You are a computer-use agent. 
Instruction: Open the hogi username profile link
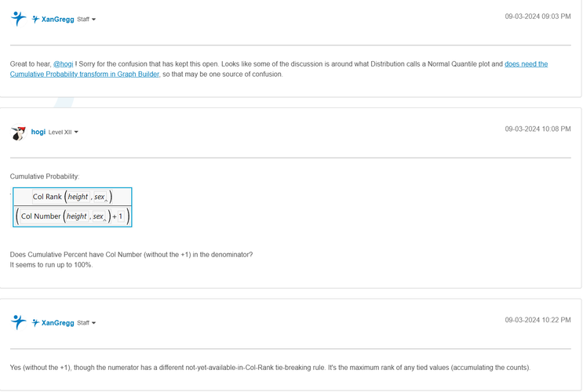(x=38, y=132)
